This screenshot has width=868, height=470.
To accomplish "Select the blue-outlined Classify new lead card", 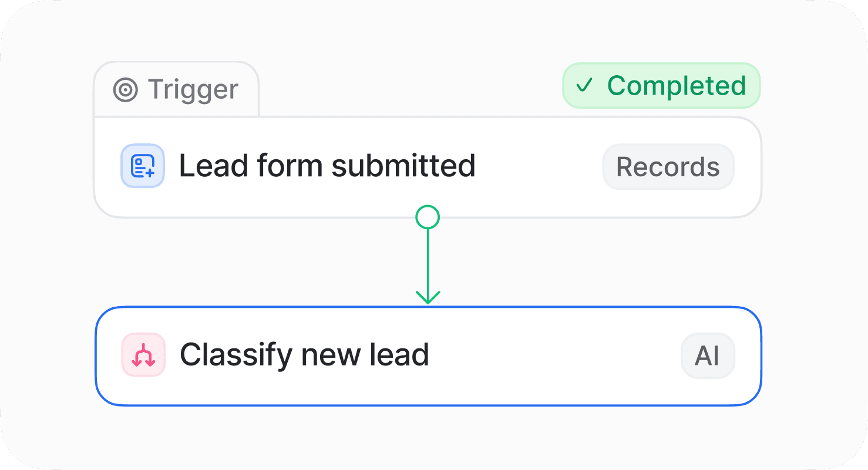I will point(428,355).
